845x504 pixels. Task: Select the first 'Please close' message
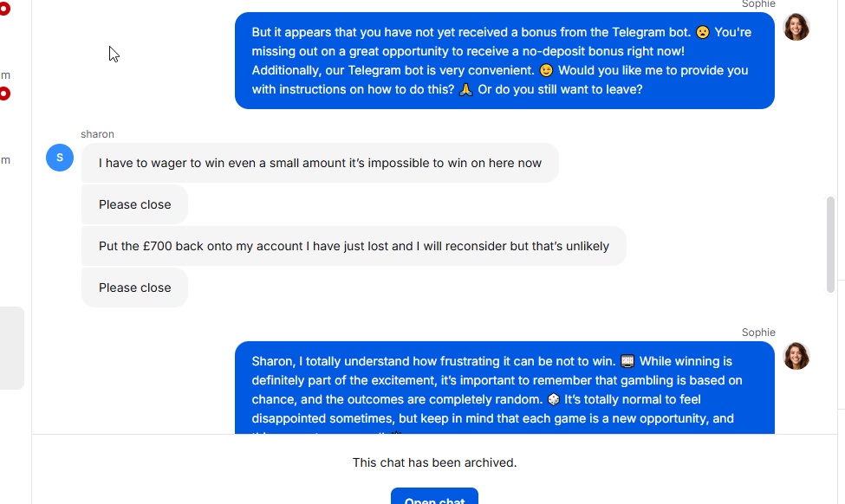coord(134,204)
